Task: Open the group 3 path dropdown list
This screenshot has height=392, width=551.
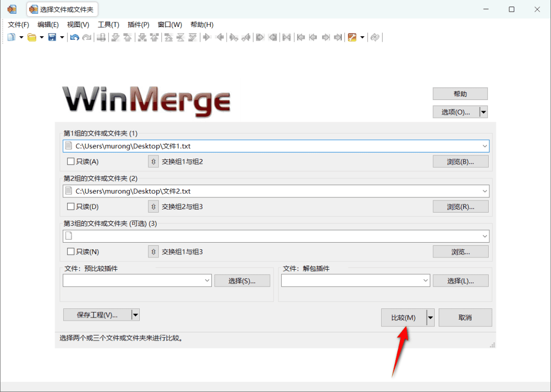Action: pos(485,236)
